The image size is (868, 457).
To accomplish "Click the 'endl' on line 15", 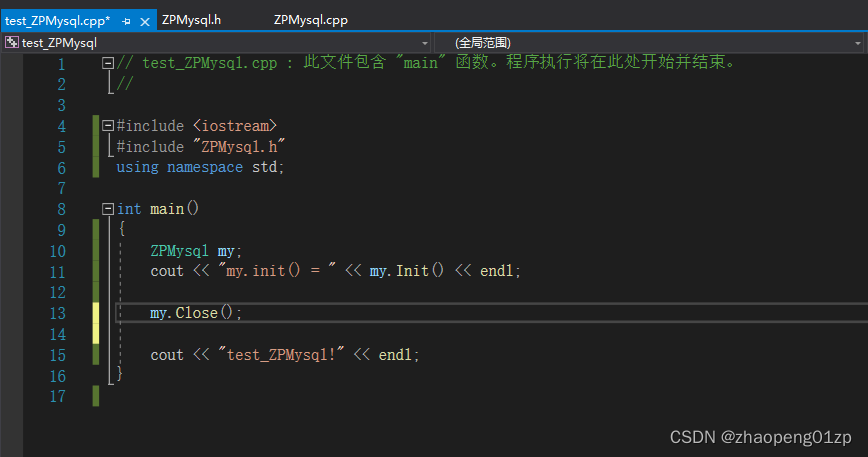I will (x=395, y=355).
